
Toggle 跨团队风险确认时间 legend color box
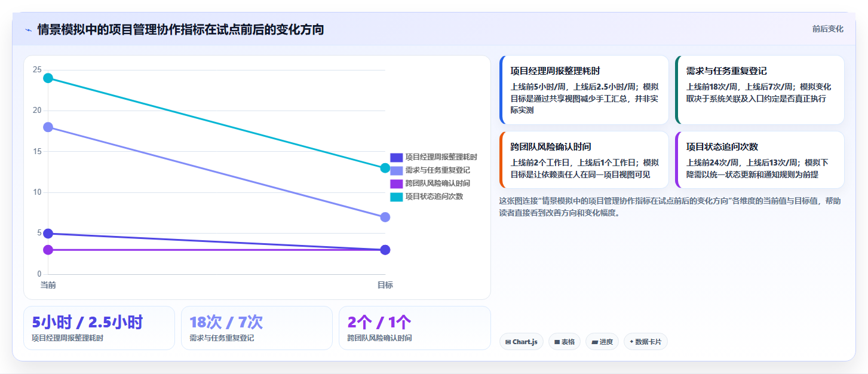click(x=397, y=183)
